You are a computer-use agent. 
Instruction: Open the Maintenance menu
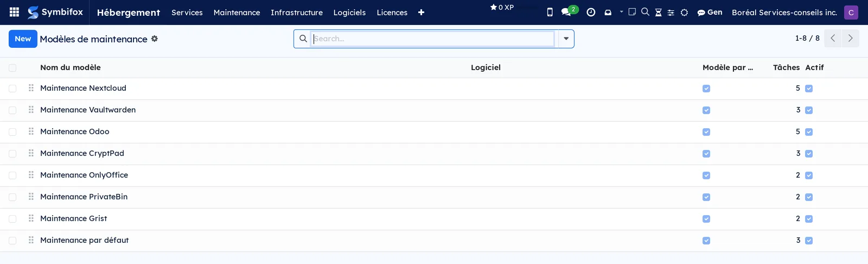[x=237, y=12]
